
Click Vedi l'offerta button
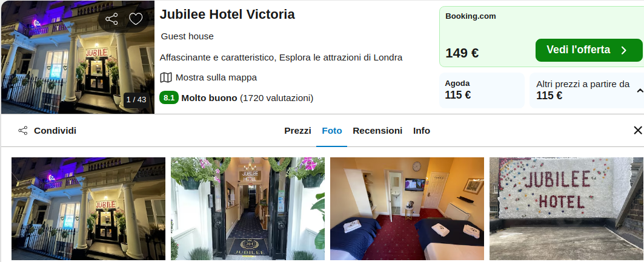click(588, 50)
